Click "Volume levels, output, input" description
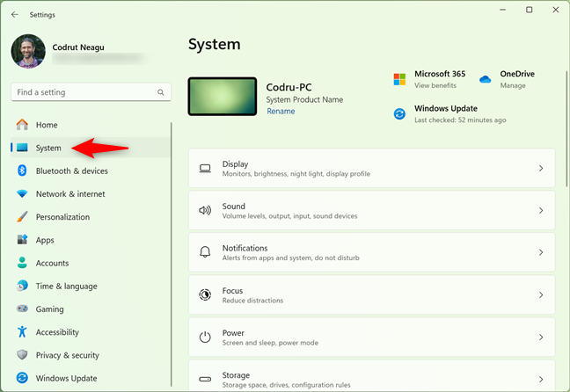 (289, 216)
